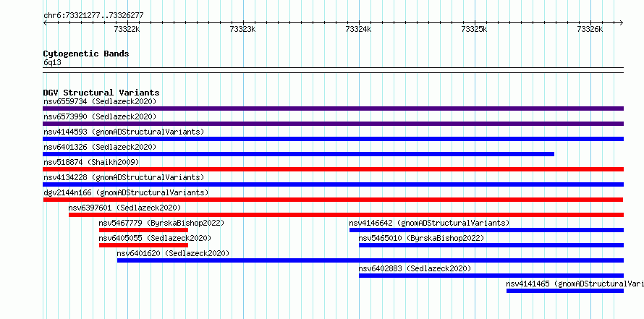644x319 pixels.
Task: Open dgv2144n166 gnomADStructuralVariants label
Action: [126, 192]
